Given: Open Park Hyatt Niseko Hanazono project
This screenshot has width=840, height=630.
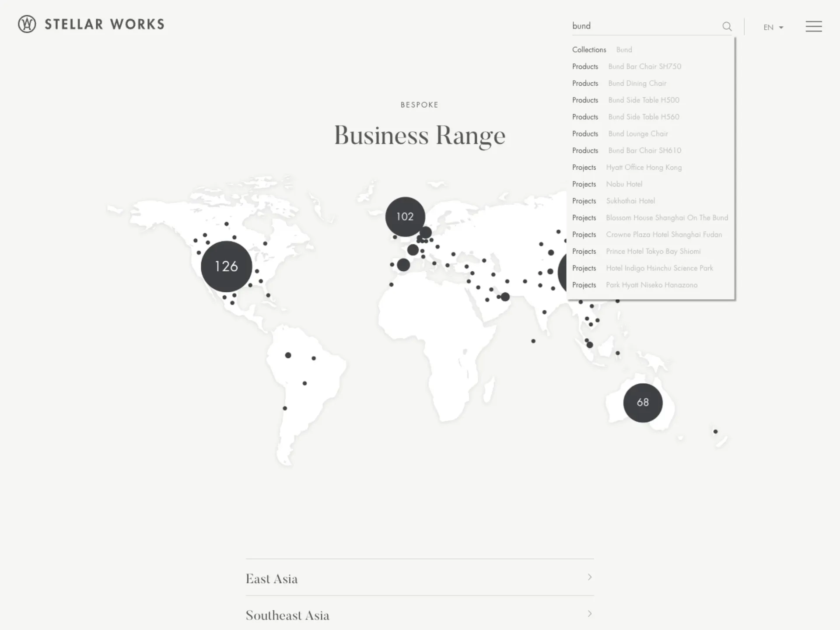Looking at the screenshot, I should click(651, 285).
